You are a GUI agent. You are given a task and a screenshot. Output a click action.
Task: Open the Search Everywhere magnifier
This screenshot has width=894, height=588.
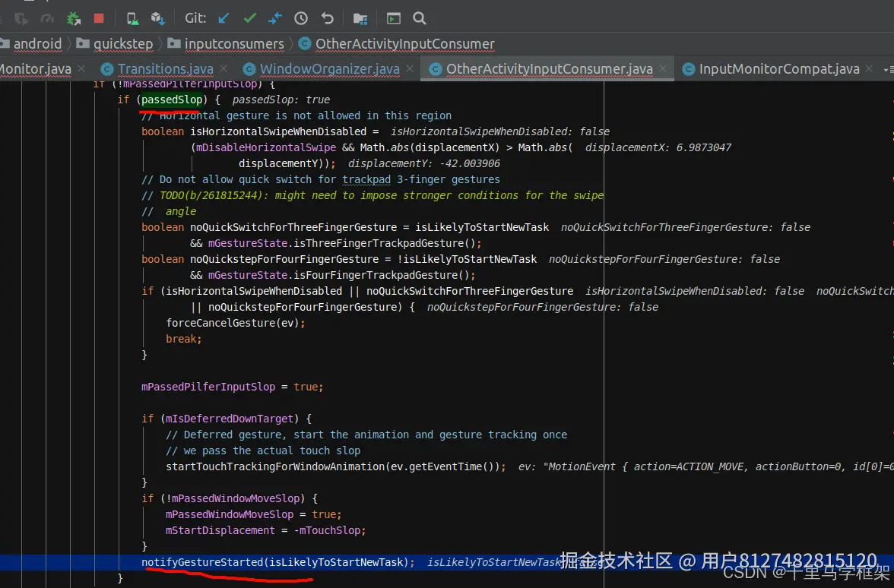(419, 18)
